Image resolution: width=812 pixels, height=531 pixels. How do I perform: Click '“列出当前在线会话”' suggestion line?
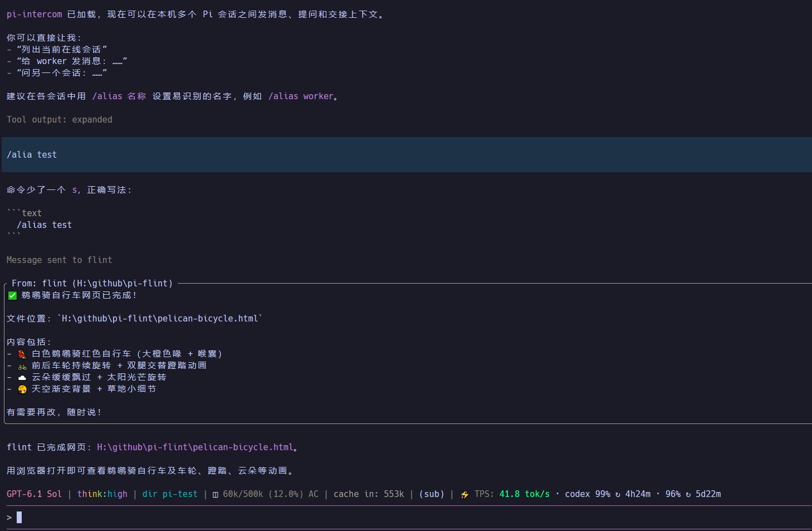(62, 50)
